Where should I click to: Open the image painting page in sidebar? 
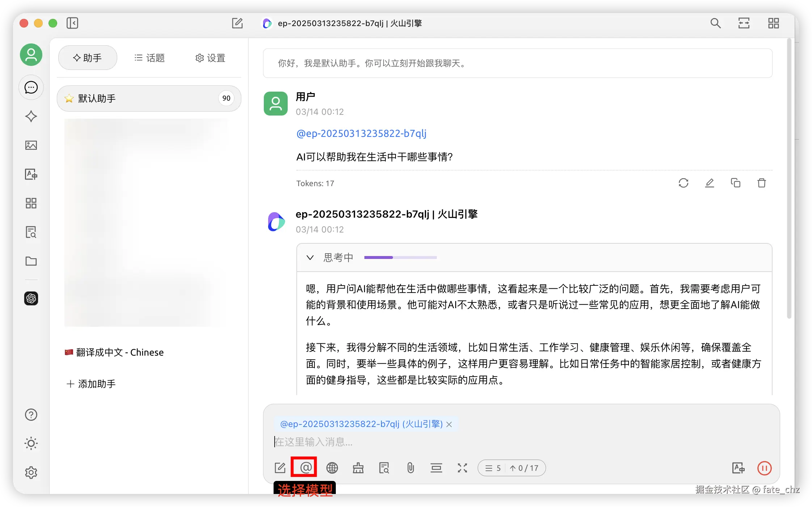coord(31,145)
